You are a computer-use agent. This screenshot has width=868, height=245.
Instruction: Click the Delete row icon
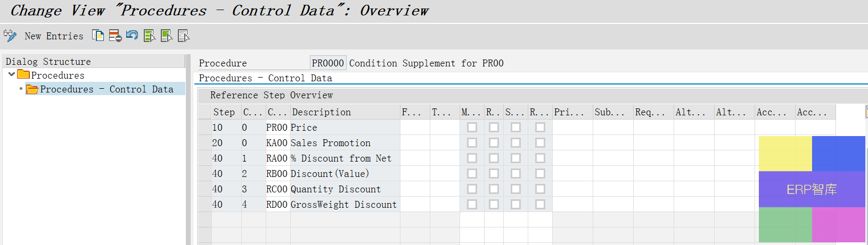(115, 36)
